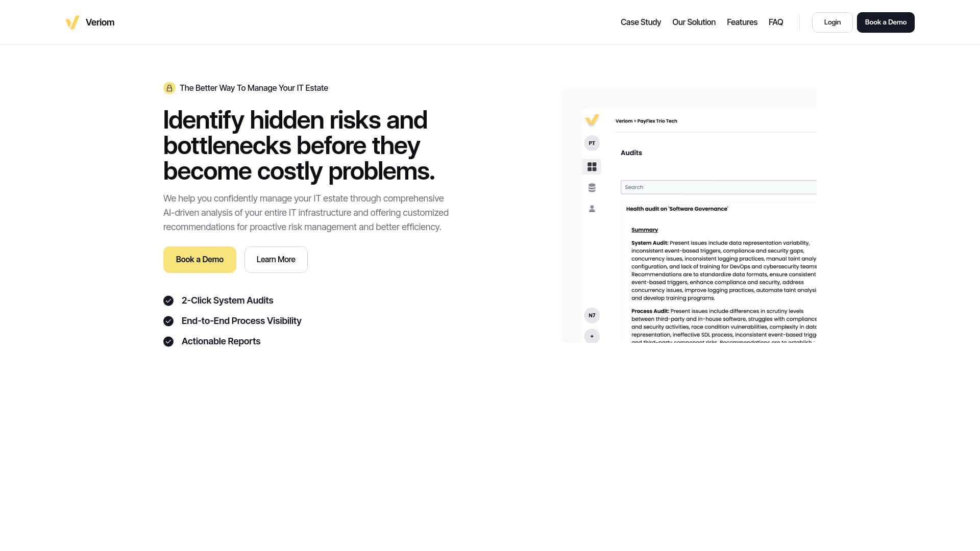Select the N7 workspace avatar
This screenshot has width=980, height=551.
point(592,315)
